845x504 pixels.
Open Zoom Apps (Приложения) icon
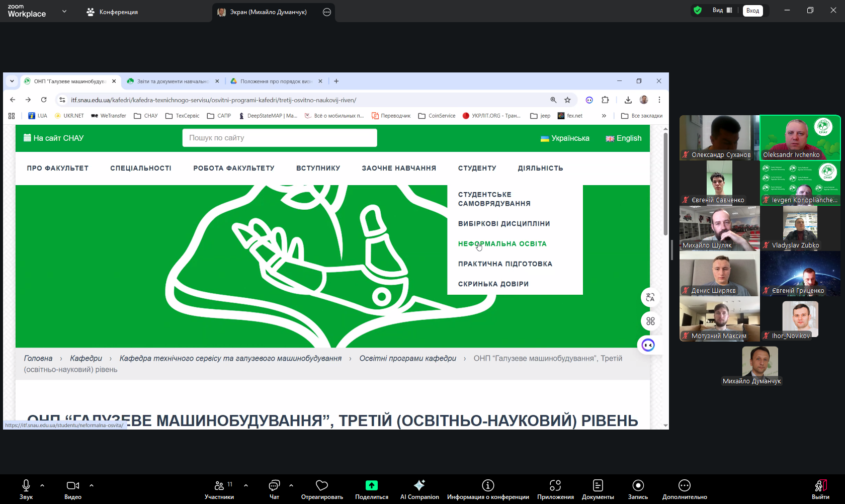click(555, 485)
